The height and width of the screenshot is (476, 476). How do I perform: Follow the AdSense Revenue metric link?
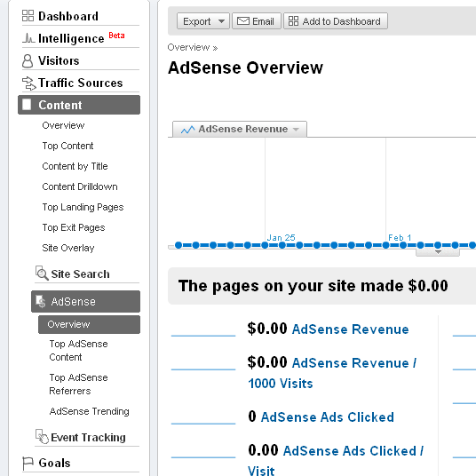pyautogui.click(x=350, y=329)
